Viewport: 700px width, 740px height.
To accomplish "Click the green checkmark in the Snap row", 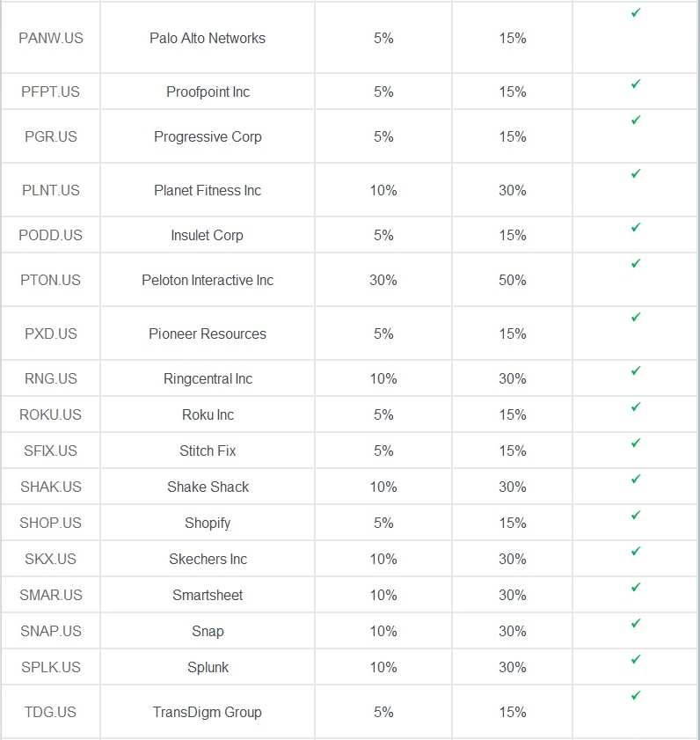I will click(636, 624).
